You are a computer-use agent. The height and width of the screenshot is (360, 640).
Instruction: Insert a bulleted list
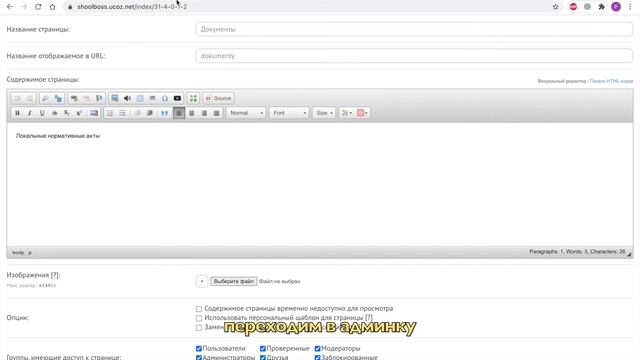coord(122,113)
